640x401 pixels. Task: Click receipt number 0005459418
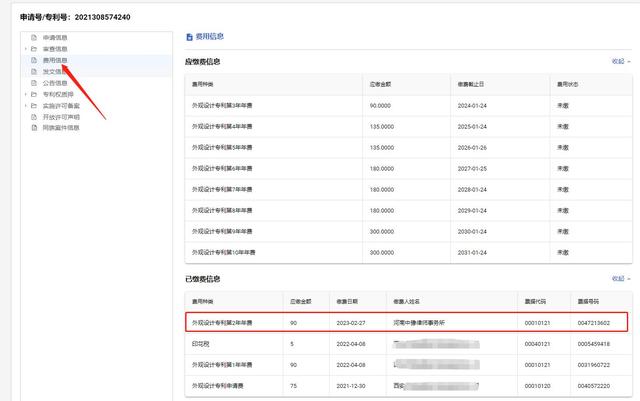(593, 344)
